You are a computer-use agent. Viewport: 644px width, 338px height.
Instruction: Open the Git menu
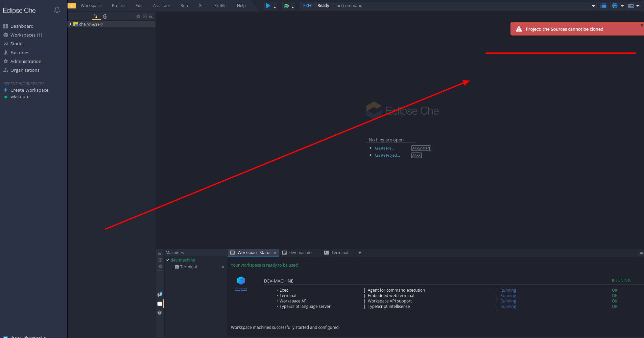[x=201, y=6]
